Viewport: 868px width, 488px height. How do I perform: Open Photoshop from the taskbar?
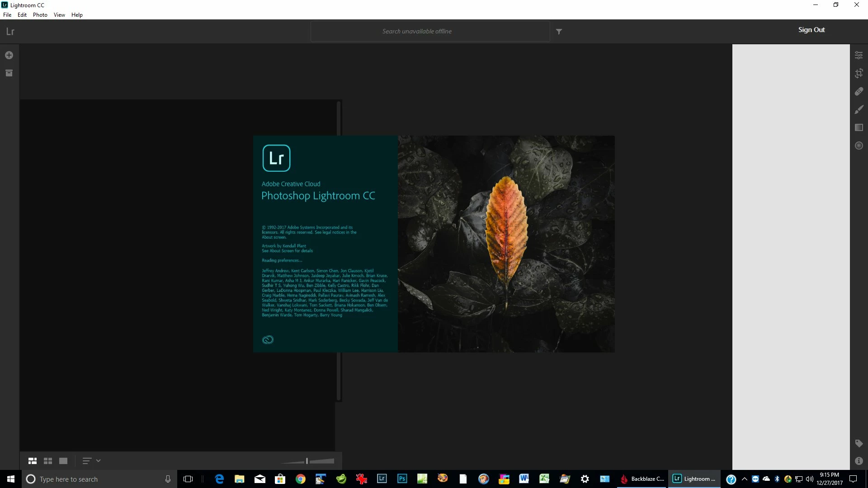(x=402, y=479)
